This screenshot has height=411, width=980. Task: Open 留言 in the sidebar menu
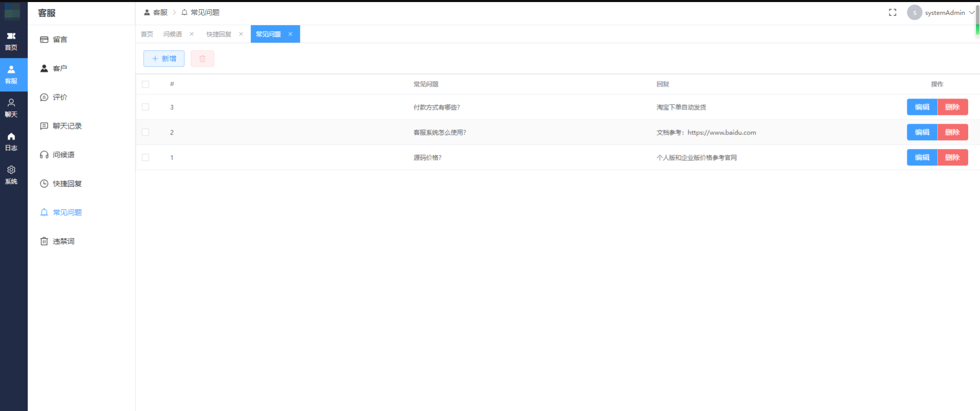pos(59,40)
